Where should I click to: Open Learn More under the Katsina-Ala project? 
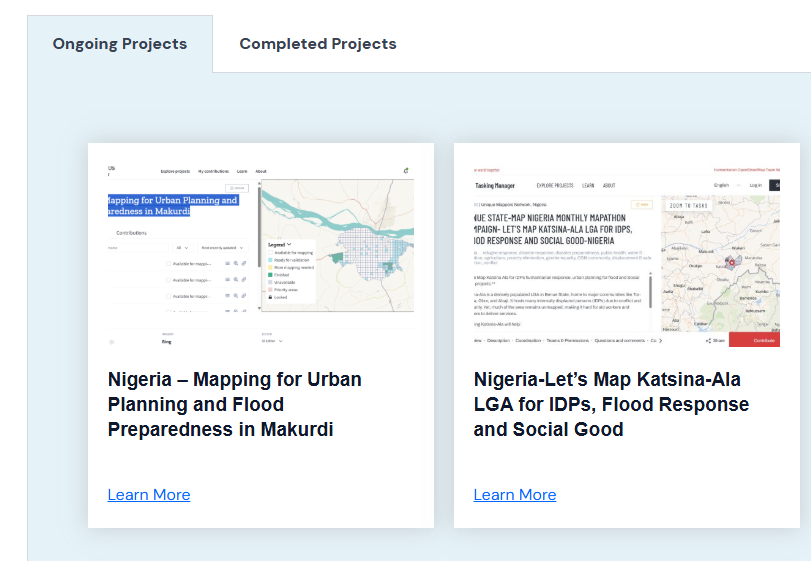[515, 495]
